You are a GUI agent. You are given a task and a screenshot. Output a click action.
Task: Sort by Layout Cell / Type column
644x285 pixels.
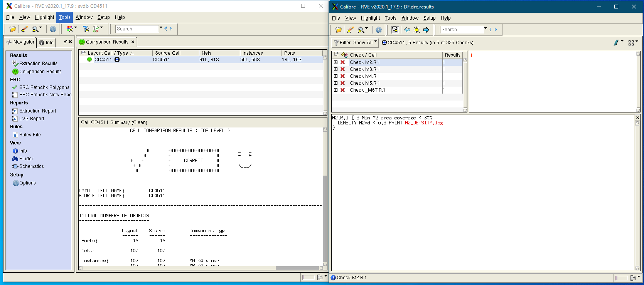(x=115, y=53)
